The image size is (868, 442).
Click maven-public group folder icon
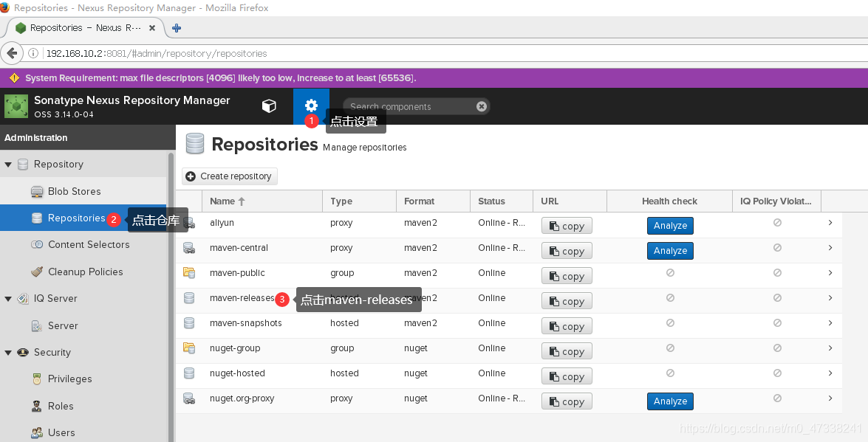pyautogui.click(x=189, y=273)
